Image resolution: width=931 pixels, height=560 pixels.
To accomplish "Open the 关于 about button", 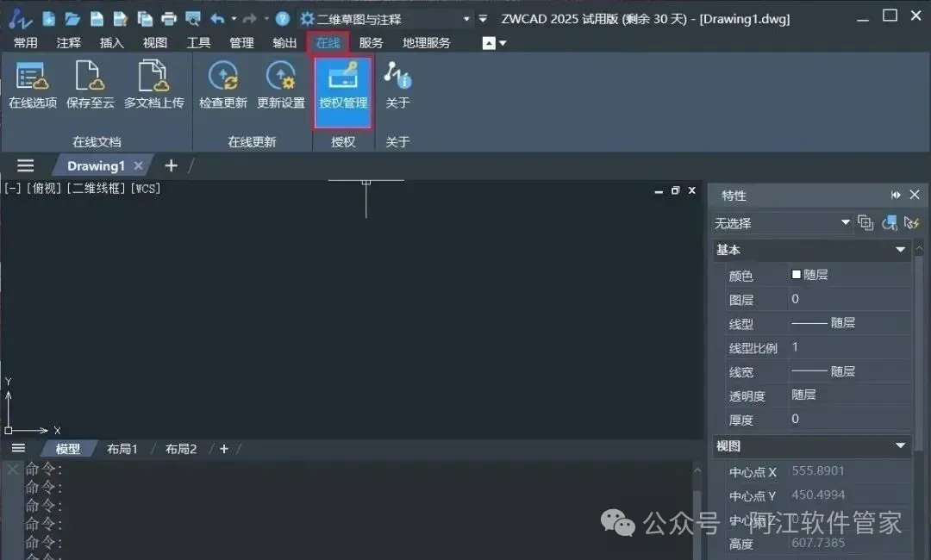I will 397,85.
